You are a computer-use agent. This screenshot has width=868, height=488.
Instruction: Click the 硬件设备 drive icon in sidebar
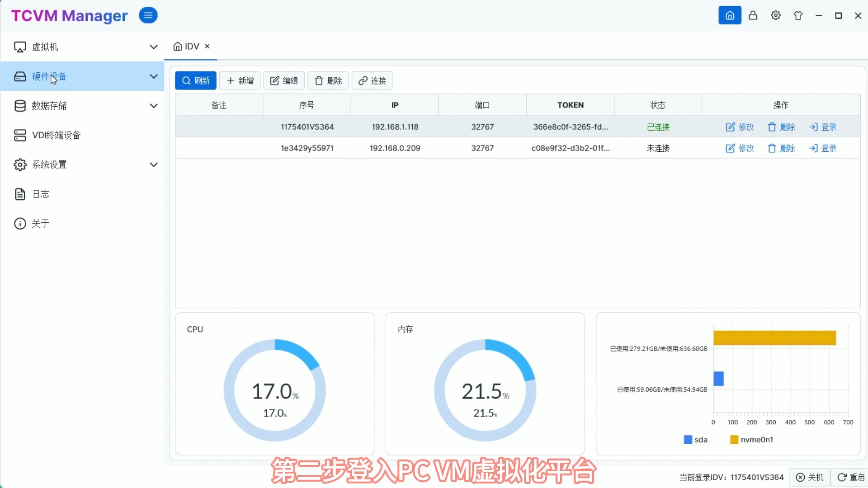(x=20, y=76)
